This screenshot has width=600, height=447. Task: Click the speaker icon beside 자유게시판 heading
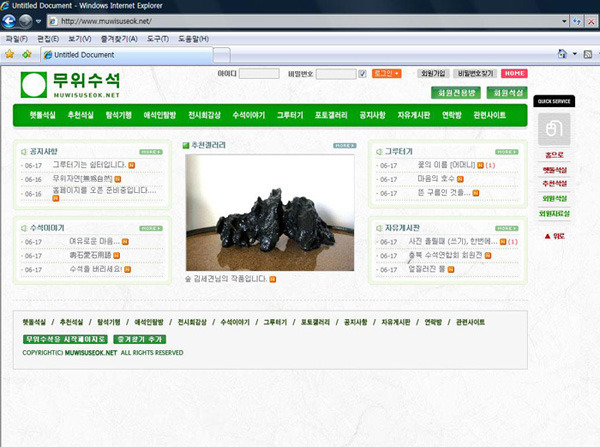coord(379,228)
